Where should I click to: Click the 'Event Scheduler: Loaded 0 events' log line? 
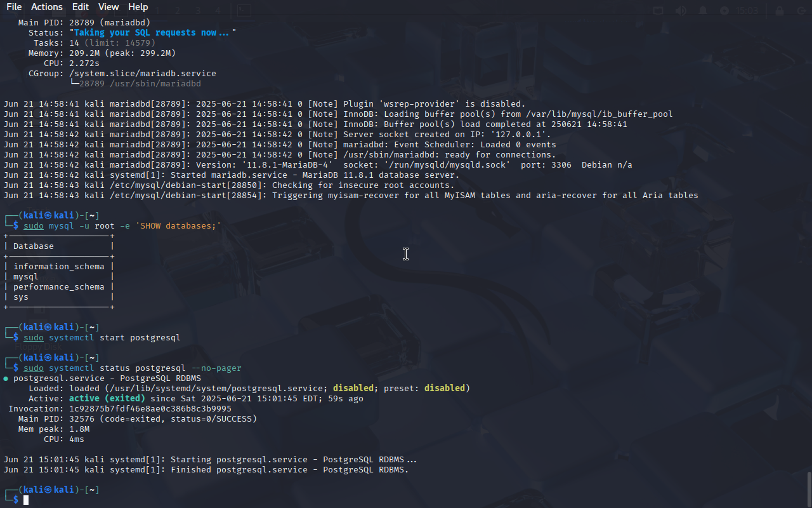[280, 145]
